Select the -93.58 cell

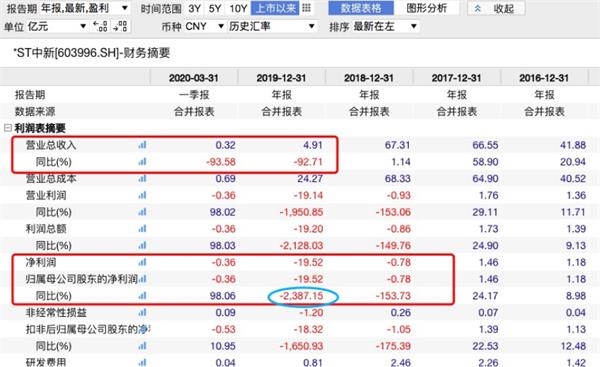click(x=221, y=162)
